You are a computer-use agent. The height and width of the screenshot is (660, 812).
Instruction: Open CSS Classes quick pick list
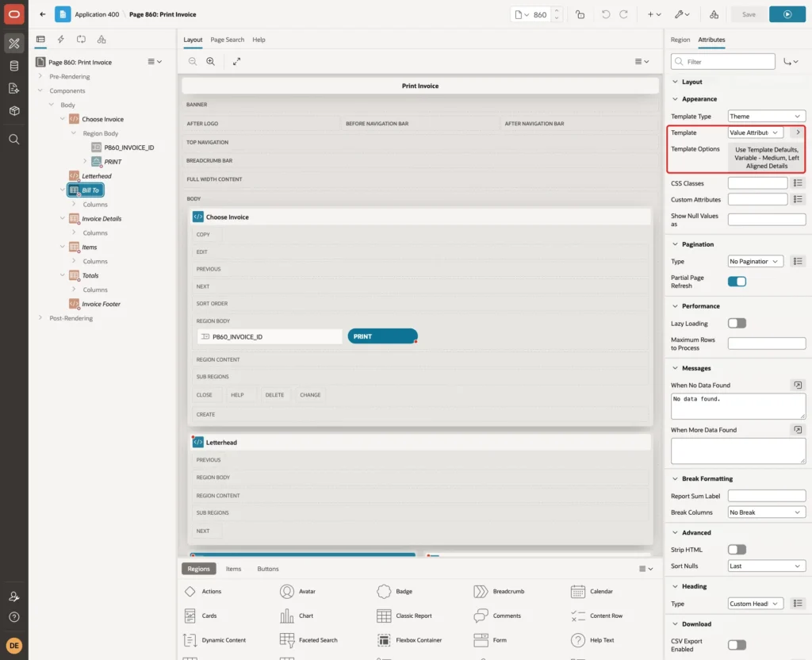[798, 183]
